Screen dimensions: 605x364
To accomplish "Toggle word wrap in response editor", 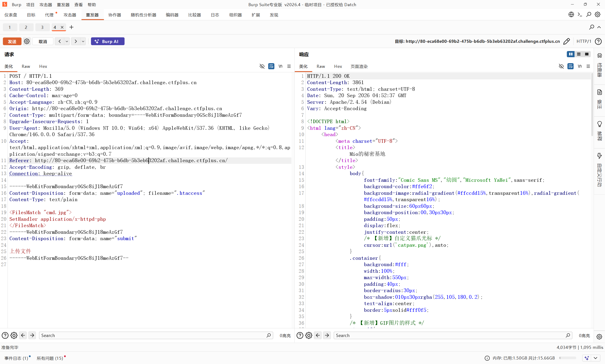I will click(x=570, y=66).
